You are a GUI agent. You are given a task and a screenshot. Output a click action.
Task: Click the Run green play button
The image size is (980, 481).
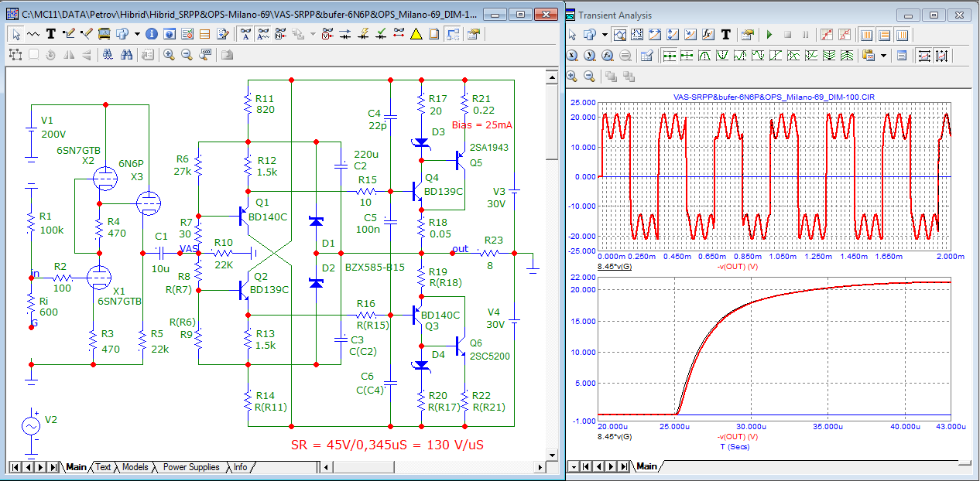click(769, 35)
